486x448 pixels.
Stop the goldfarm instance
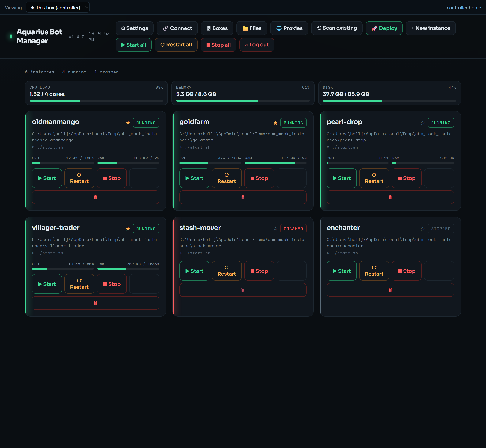(259, 178)
